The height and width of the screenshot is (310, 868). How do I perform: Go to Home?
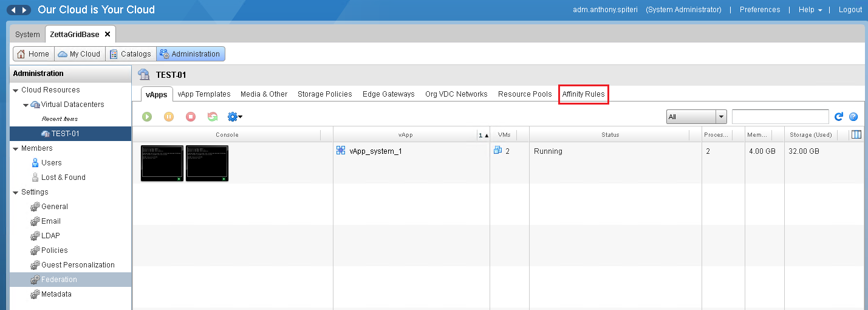(33, 54)
